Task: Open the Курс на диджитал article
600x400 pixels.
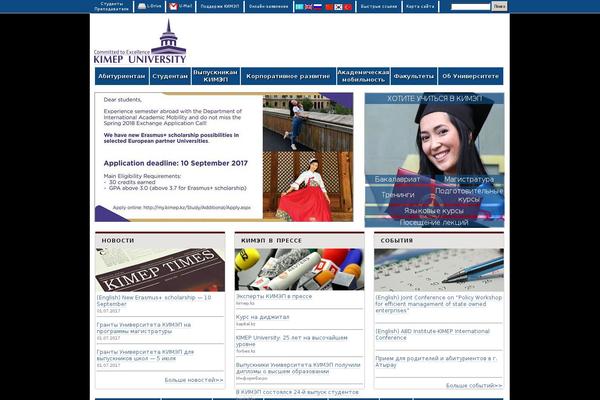Action: click(x=262, y=317)
